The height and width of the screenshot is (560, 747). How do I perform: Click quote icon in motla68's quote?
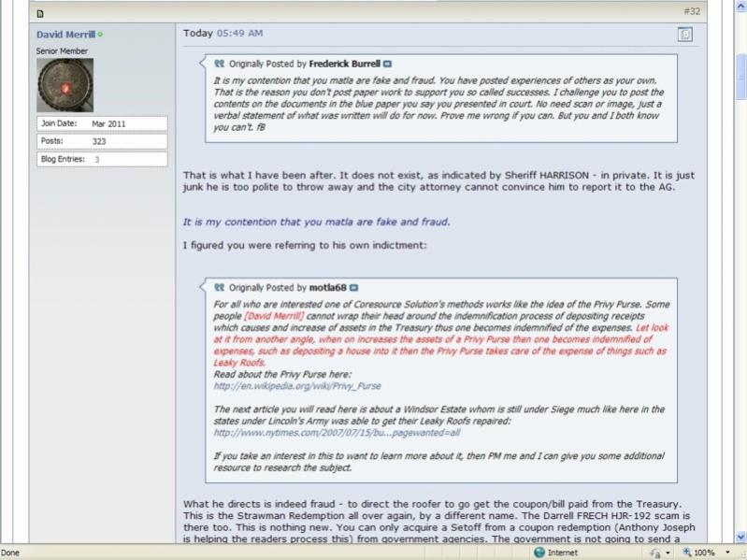[220, 288]
